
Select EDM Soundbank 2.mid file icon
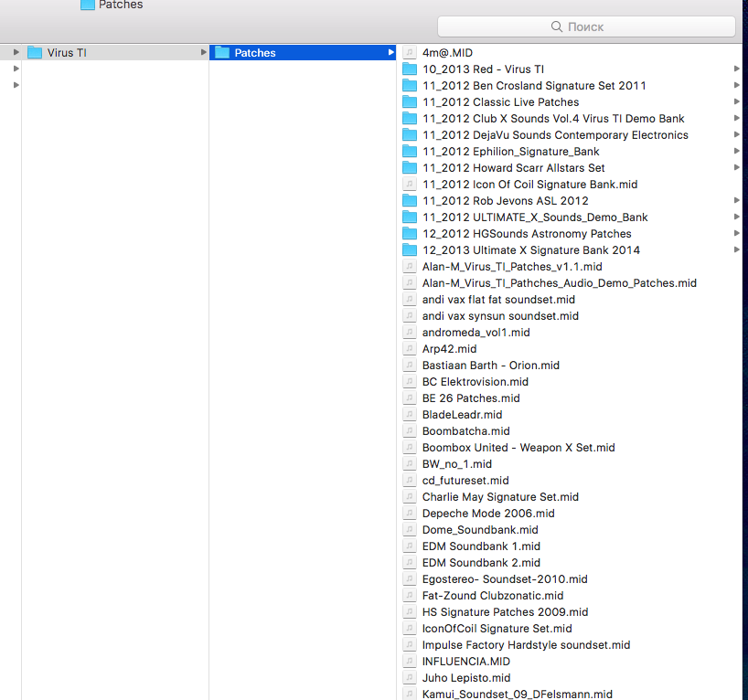tap(410, 563)
